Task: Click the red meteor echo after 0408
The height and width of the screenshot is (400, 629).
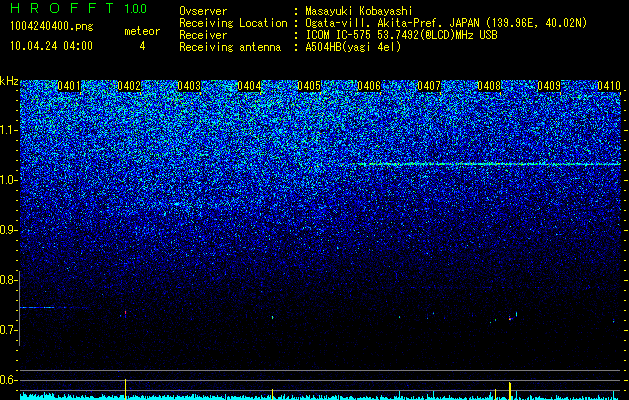Action: [510, 319]
